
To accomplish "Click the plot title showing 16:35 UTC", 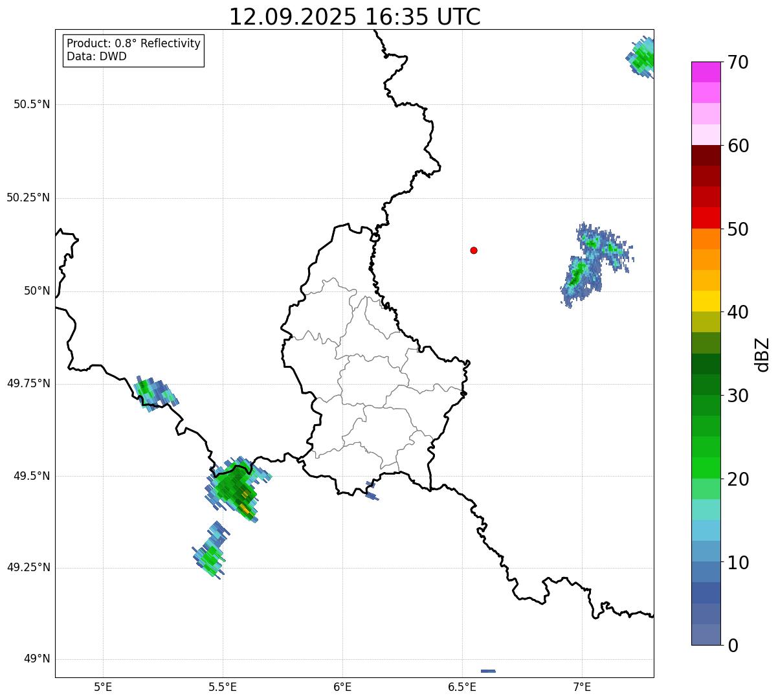I will (x=355, y=17).
